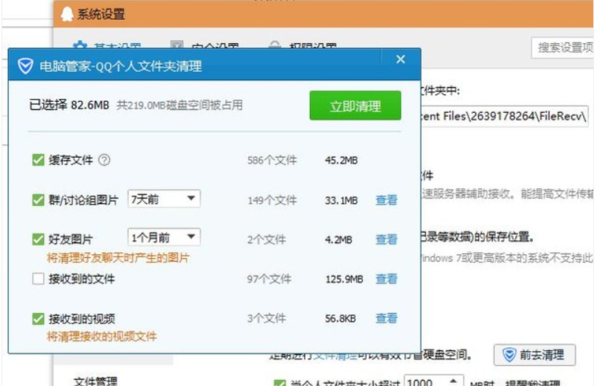Click the 电脑管家 shield logo icon
This screenshot has height=386, width=600.
tap(25, 66)
